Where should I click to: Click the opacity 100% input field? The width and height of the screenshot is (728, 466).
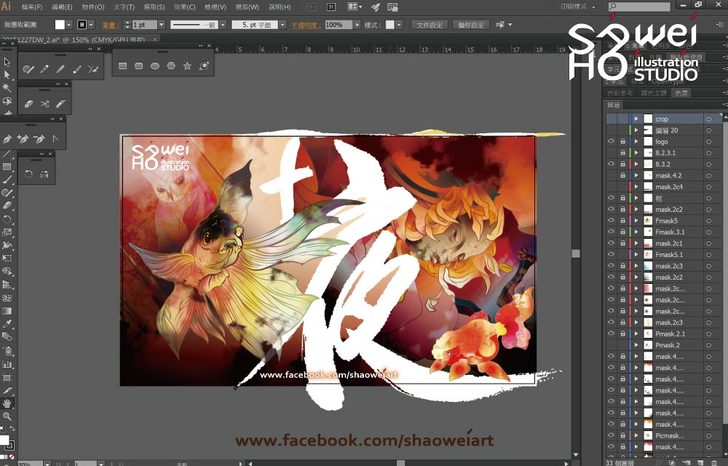coord(334,23)
